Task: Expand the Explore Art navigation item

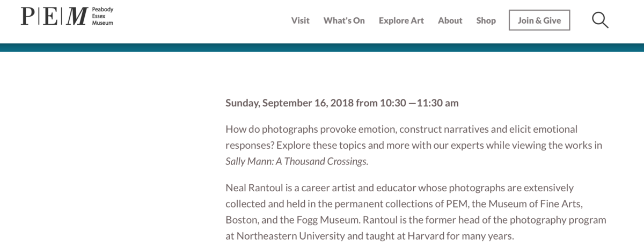Action: click(401, 20)
